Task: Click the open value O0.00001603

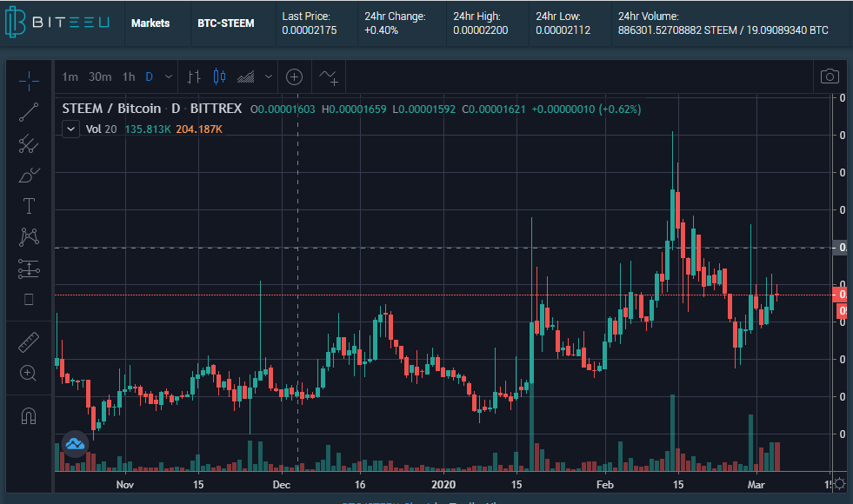Action: [x=283, y=109]
